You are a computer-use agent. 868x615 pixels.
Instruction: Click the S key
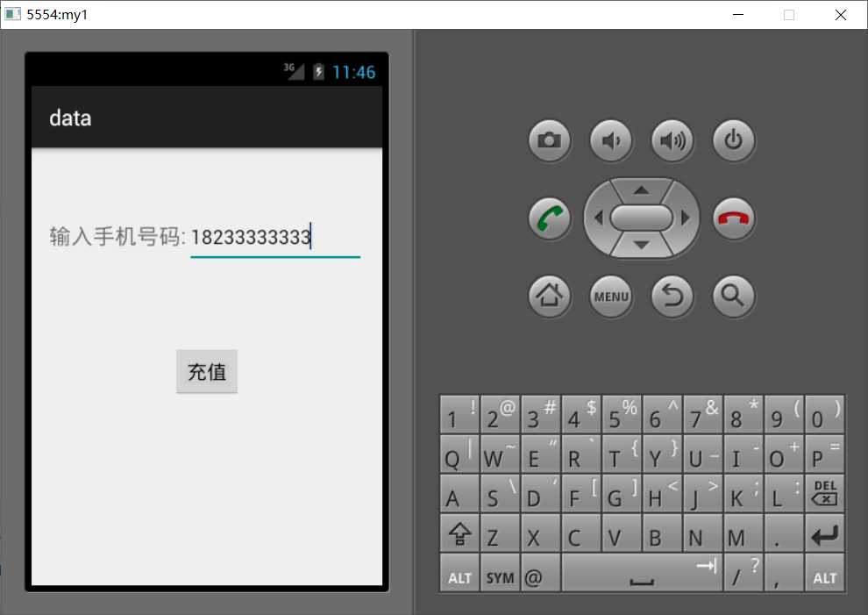500,493
